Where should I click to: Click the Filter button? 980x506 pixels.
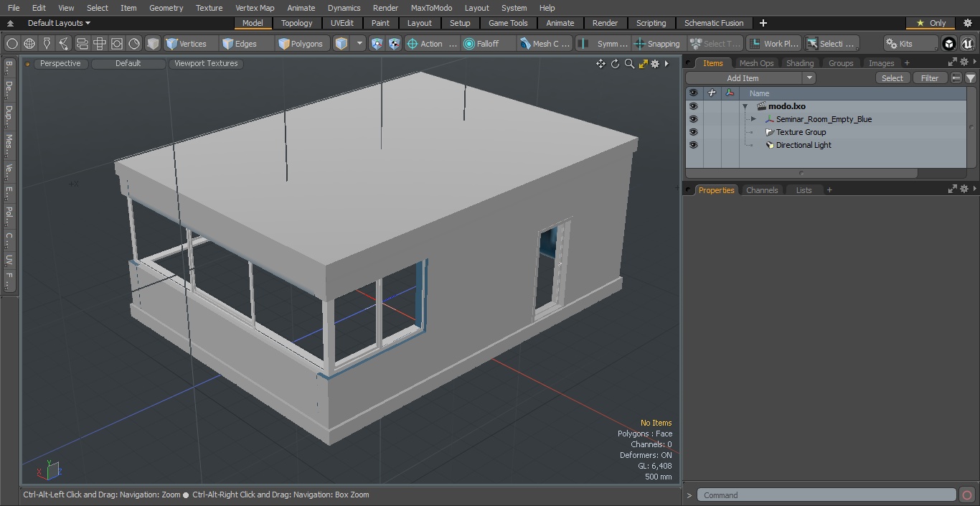tap(930, 78)
